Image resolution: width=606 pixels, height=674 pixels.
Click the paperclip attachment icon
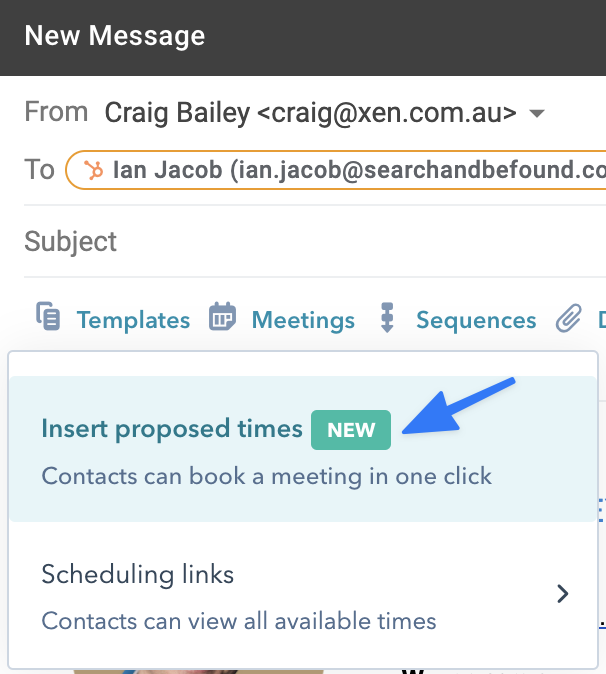pos(568,318)
